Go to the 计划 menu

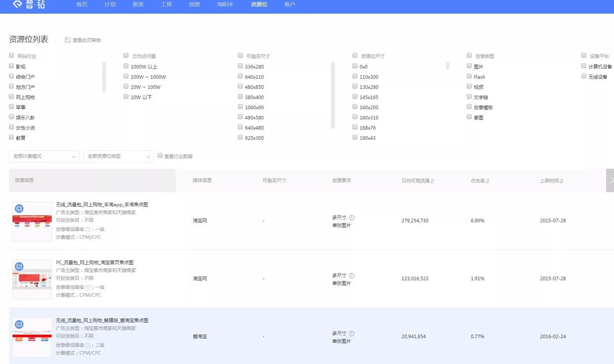[110, 4]
